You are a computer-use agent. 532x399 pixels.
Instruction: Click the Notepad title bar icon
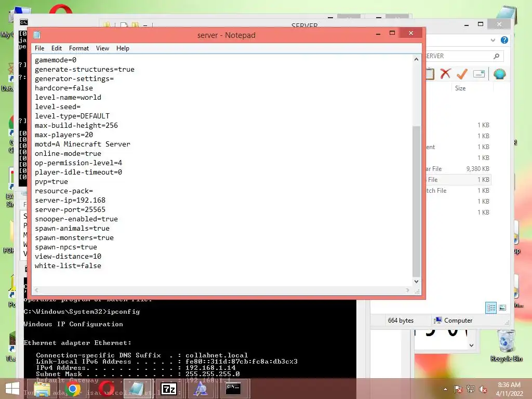click(x=37, y=35)
